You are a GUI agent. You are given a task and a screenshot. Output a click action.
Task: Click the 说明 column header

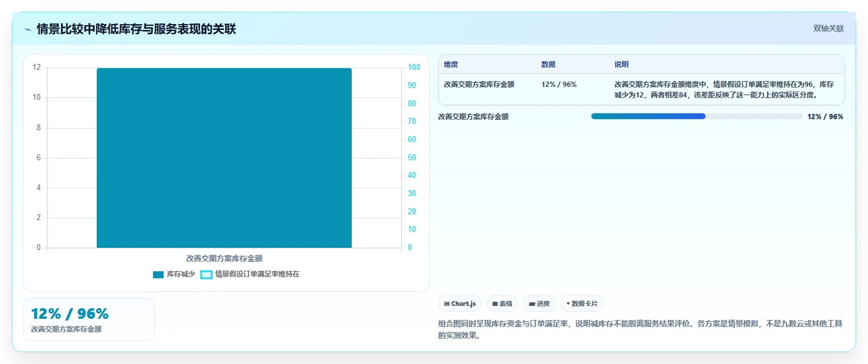tap(622, 65)
